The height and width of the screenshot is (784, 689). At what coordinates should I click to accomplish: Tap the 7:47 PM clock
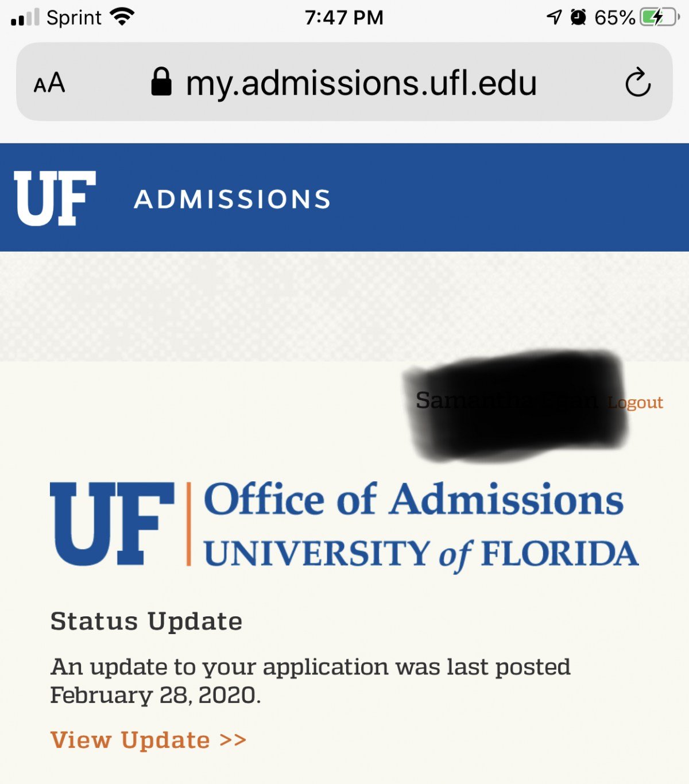coord(344,17)
